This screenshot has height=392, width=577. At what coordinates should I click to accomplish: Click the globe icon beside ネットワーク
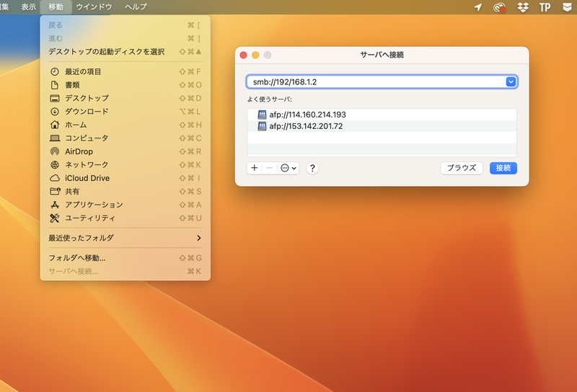pos(55,165)
